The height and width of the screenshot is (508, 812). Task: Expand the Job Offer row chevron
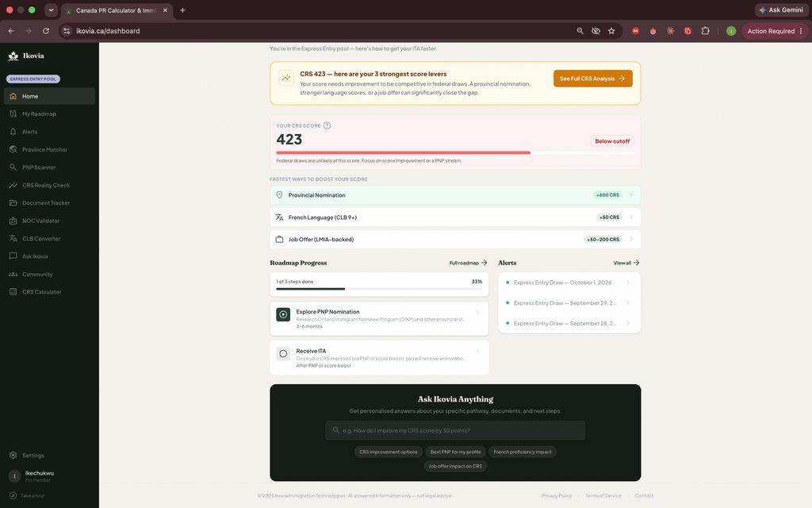[x=630, y=240]
